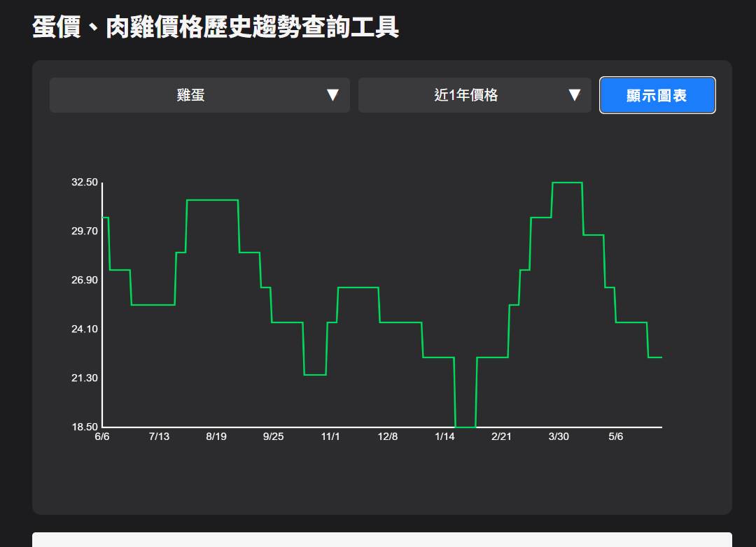Click the 21.30 y-axis label

tap(85, 378)
